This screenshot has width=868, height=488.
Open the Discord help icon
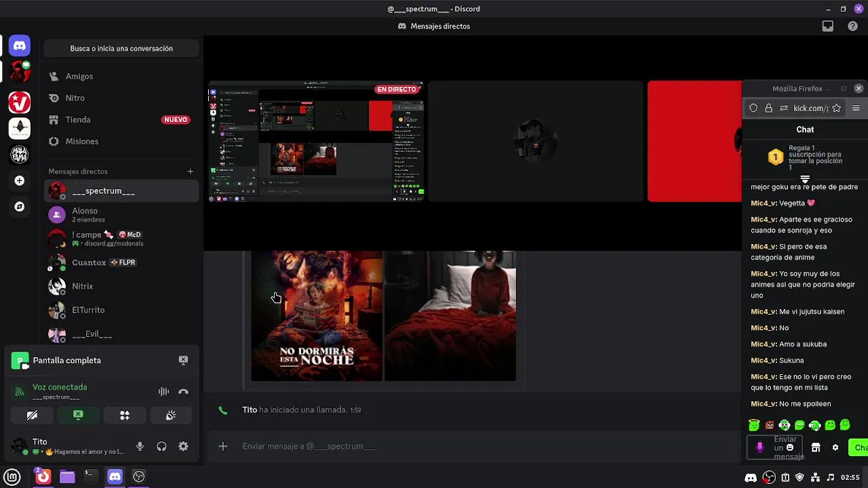(x=853, y=26)
